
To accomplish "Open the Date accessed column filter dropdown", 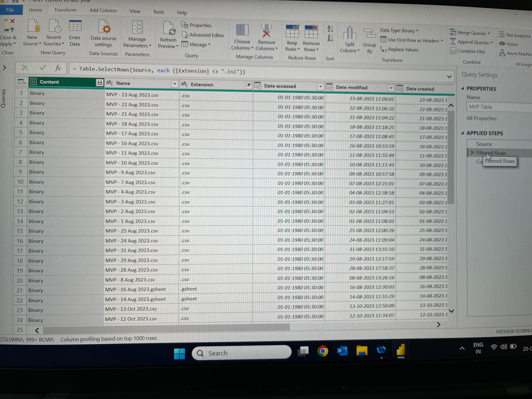I will pos(320,87).
